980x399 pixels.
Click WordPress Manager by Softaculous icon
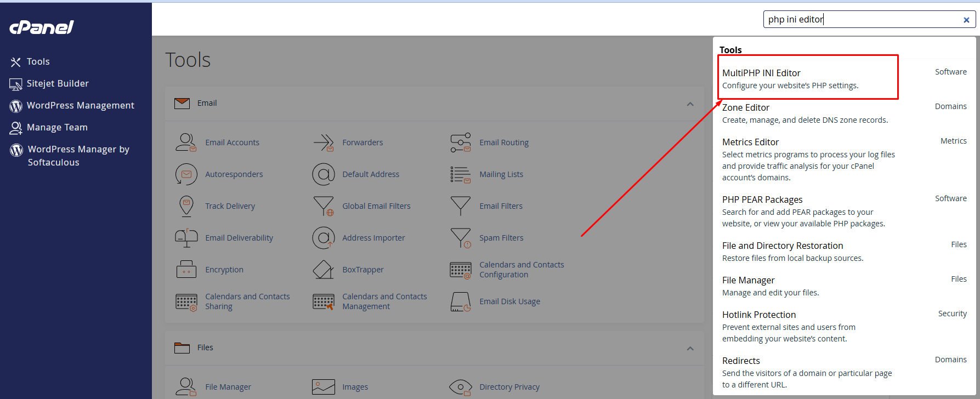pyautogui.click(x=16, y=150)
